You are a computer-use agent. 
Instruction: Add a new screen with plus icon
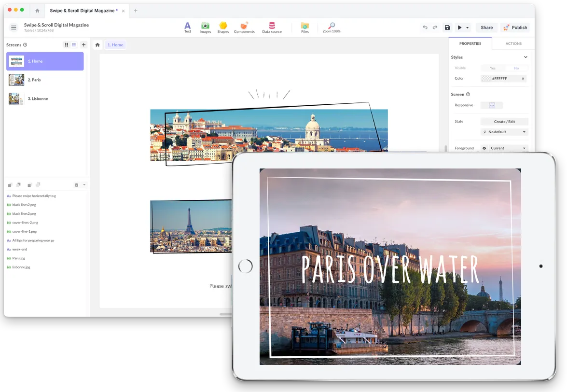[x=83, y=45]
